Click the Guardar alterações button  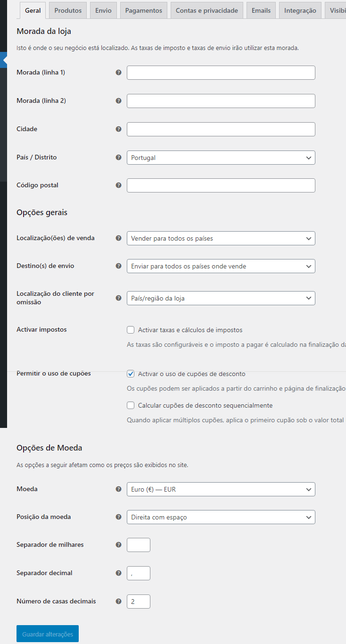tap(47, 633)
